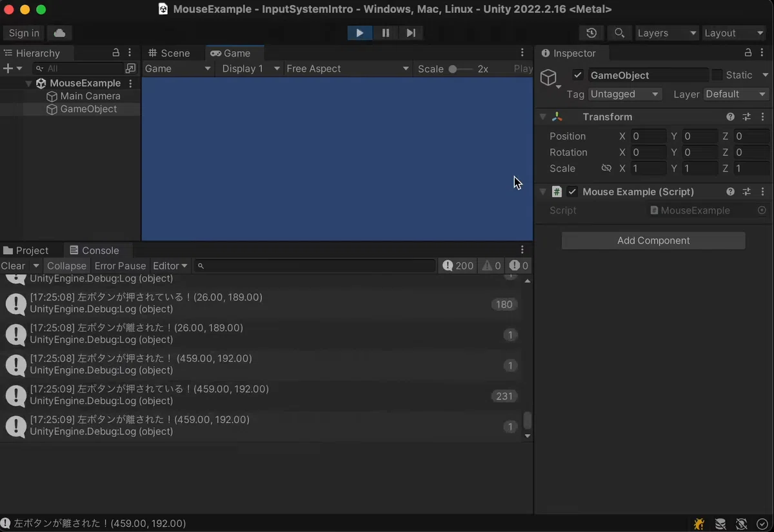Open Clear options dropdown arrow in Console
This screenshot has height=532, width=774.
coord(36,266)
